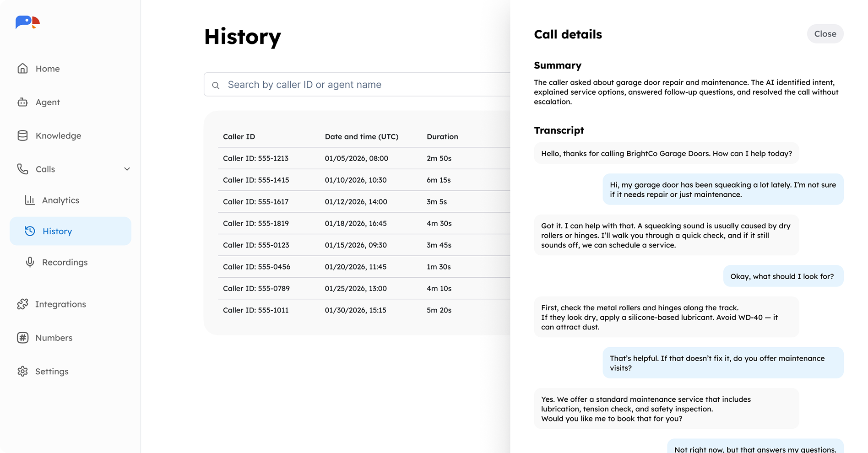Select row Caller ID: 555-1213
This screenshot has width=868, height=453.
(x=364, y=158)
